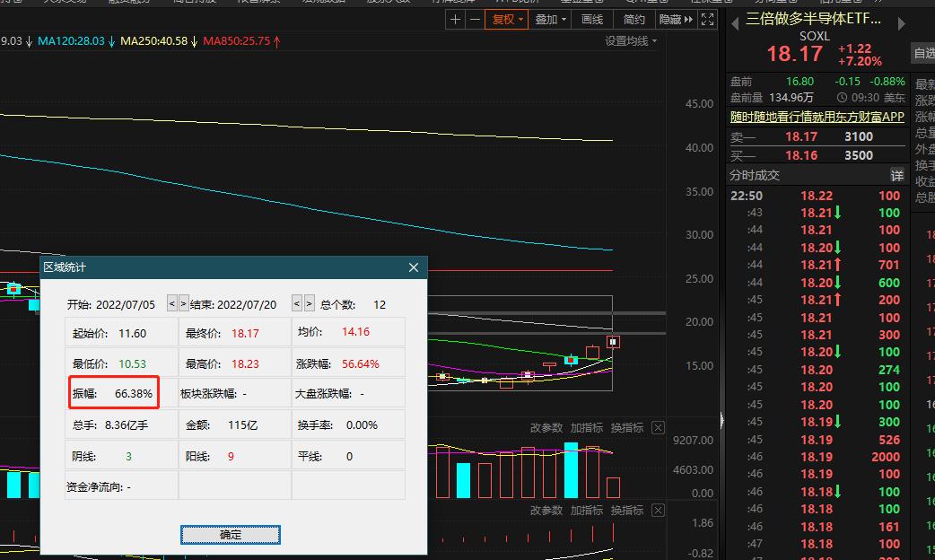
Task: Click the fullscreen expand icon
Action: click(x=707, y=19)
